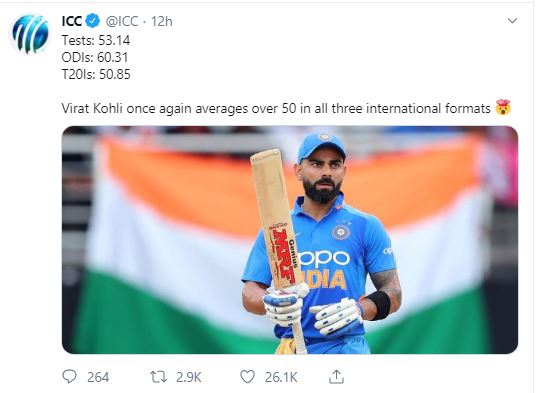The image size is (537, 393).
Task: Open the ICC display name link
Action: [x=72, y=21]
